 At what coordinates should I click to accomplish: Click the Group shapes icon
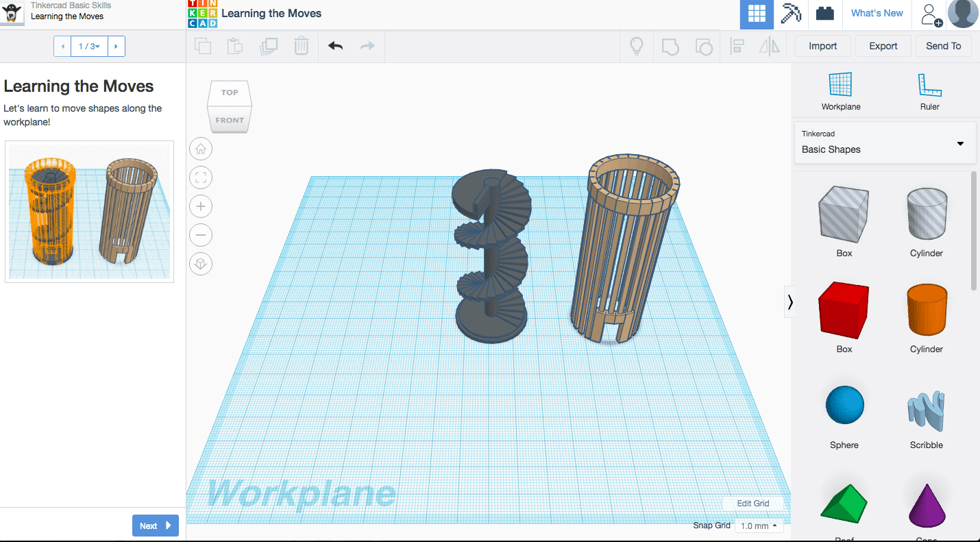point(670,47)
